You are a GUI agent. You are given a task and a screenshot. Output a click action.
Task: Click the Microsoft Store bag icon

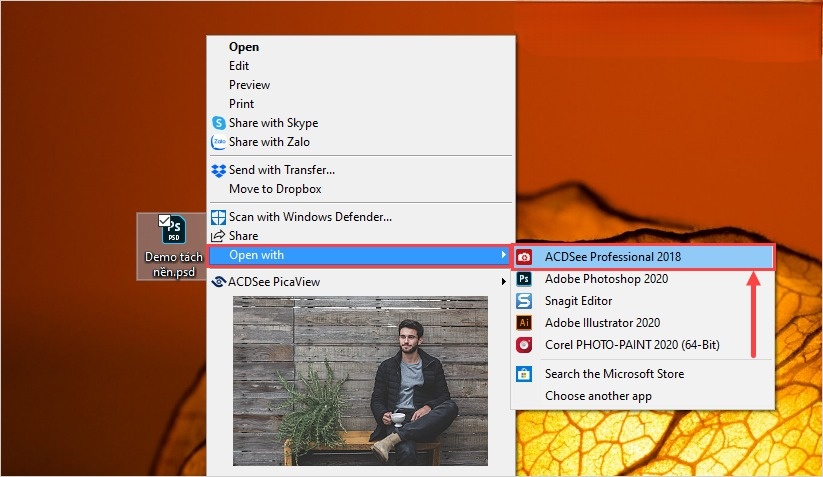point(524,374)
